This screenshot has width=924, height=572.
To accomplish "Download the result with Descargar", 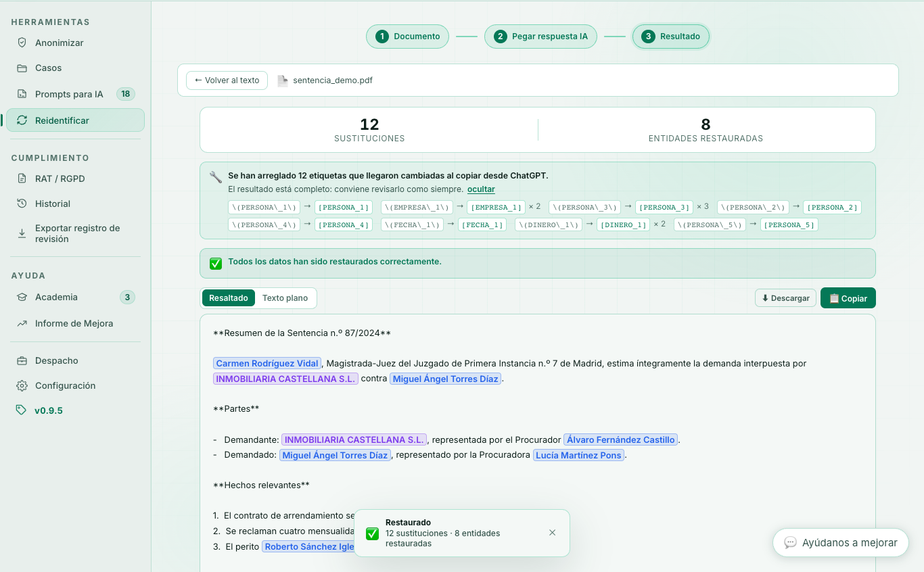I will pos(785,298).
